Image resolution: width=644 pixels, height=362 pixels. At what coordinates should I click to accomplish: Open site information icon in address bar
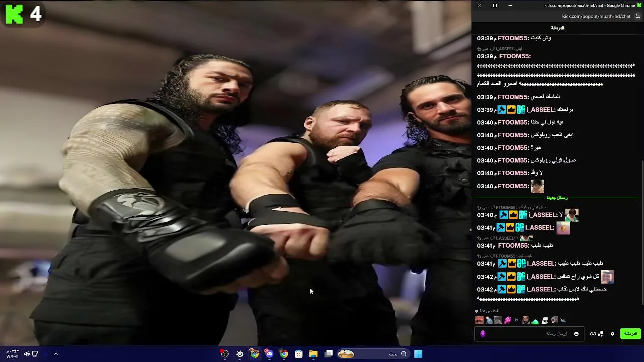point(638,16)
